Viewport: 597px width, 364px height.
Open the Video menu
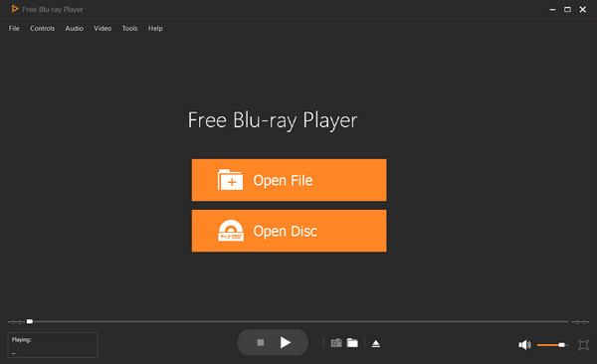point(102,29)
